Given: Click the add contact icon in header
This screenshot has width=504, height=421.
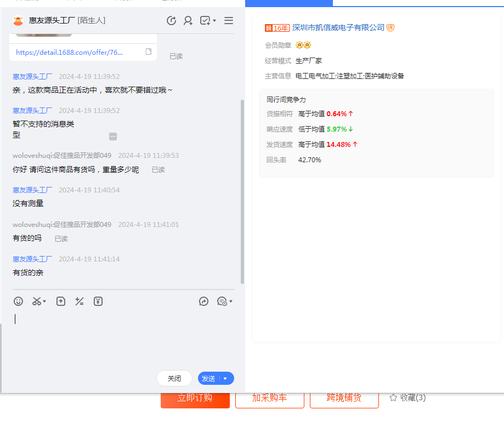Looking at the screenshot, I should click(x=188, y=21).
